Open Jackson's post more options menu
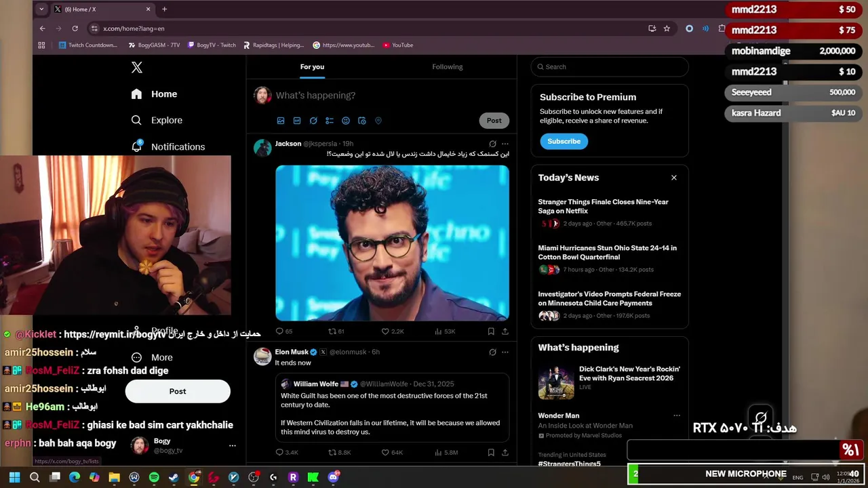The height and width of the screenshot is (488, 868). tap(505, 144)
